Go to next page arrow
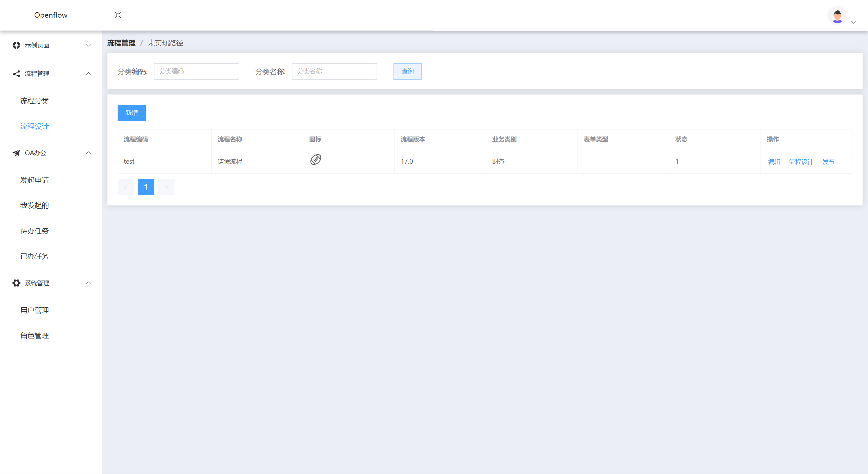The image size is (868, 474). coord(166,187)
